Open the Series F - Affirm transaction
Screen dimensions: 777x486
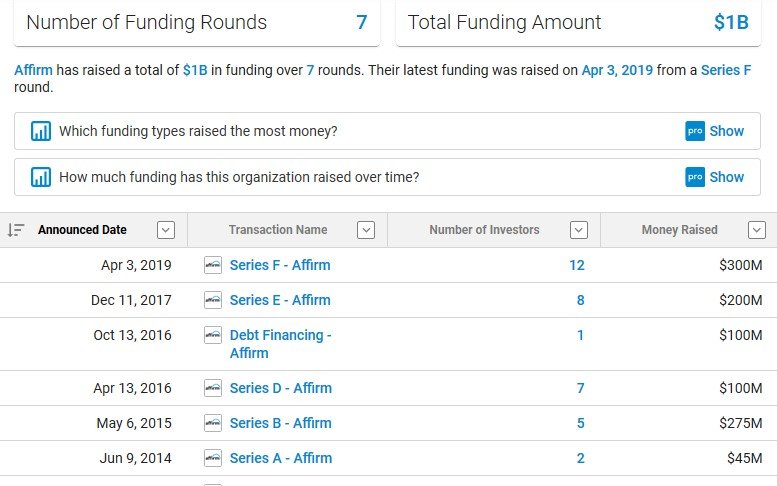(280, 265)
